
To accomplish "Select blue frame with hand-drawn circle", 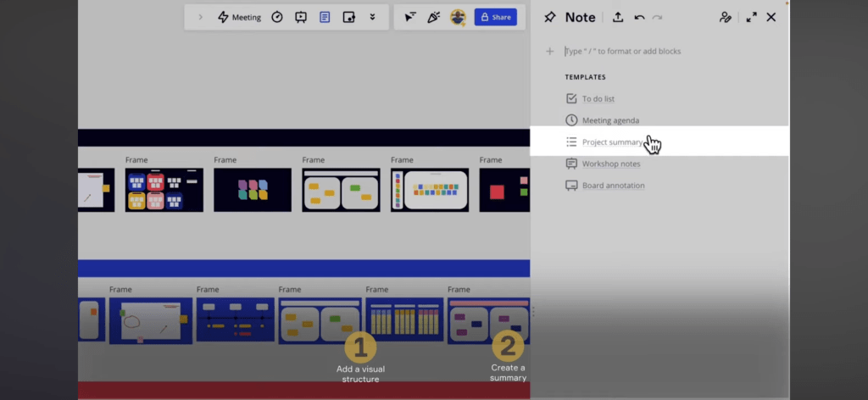I will pos(151,320).
